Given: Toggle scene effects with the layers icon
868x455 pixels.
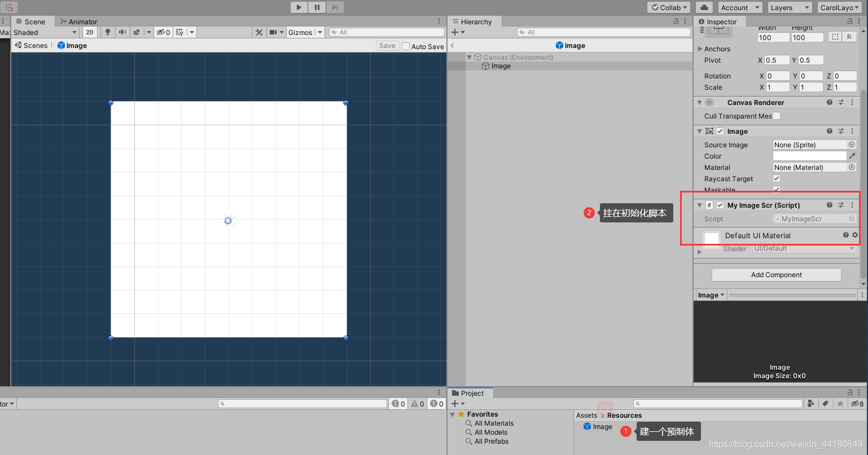Looking at the screenshot, I should (137, 32).
